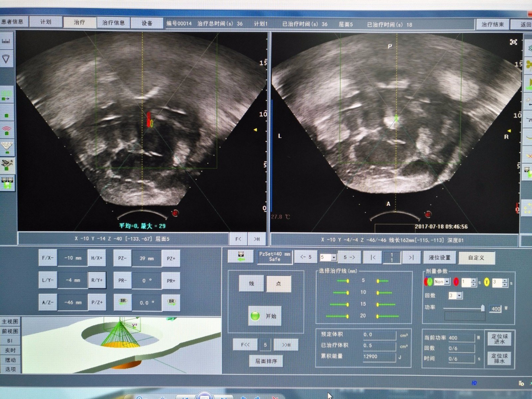
Task: Switch to point (点) treatment mode
Action: click(279, 284)
